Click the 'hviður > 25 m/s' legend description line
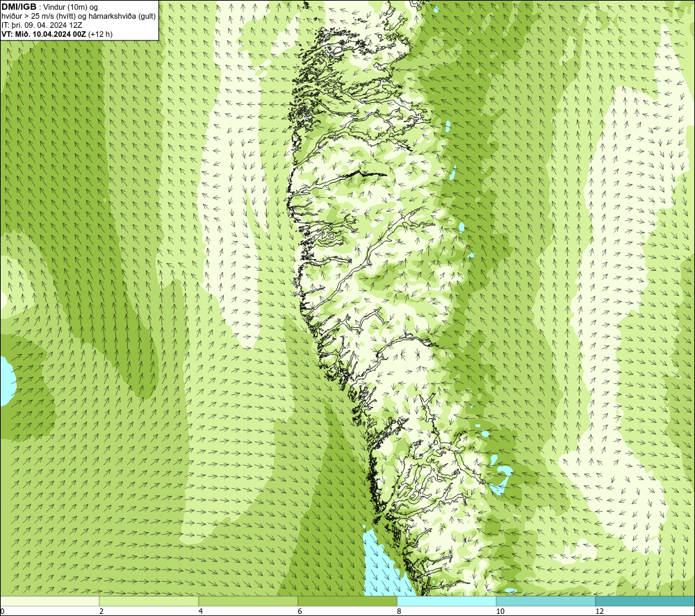The width and height of the screenshot is (695, 616). pyautogui.click(x=79, y=17)
